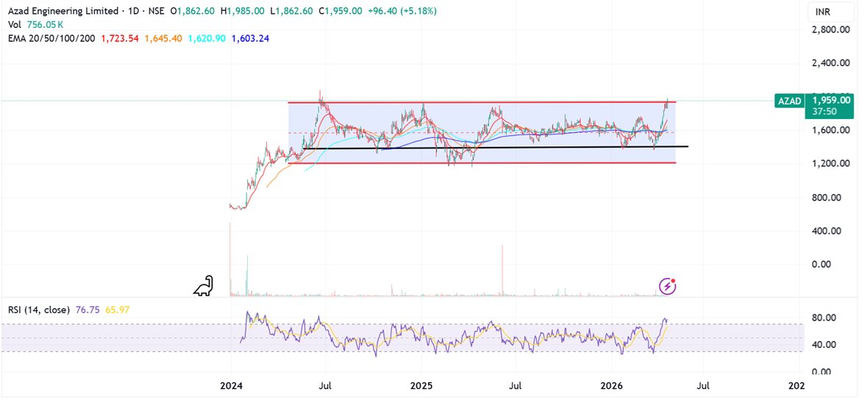Click the 2,800.00 price axis label
The height and width of the screenshot is (405, 868).
[x=831, y=29]
